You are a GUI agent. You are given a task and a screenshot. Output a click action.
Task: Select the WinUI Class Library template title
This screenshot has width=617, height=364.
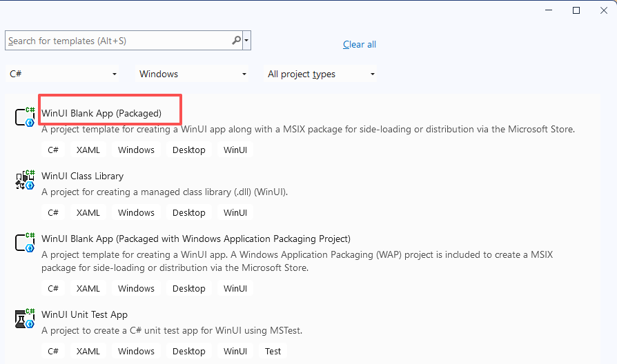point(82,176)
